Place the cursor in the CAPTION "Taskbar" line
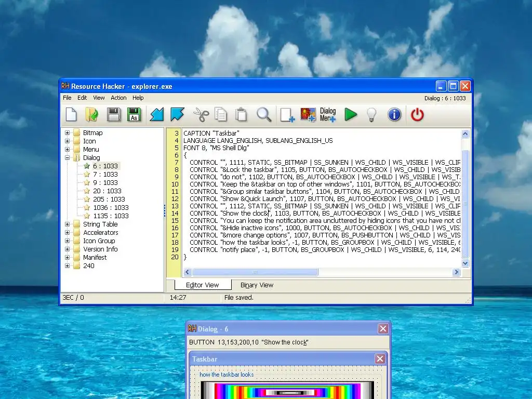532x399 pixels. pos(211,134)
